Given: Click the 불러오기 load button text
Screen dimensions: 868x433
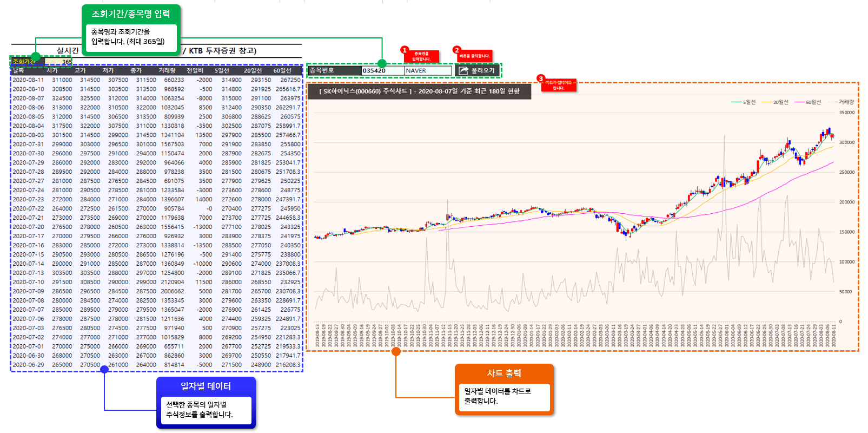Looking at the screenshot, I should pos(483,70).
